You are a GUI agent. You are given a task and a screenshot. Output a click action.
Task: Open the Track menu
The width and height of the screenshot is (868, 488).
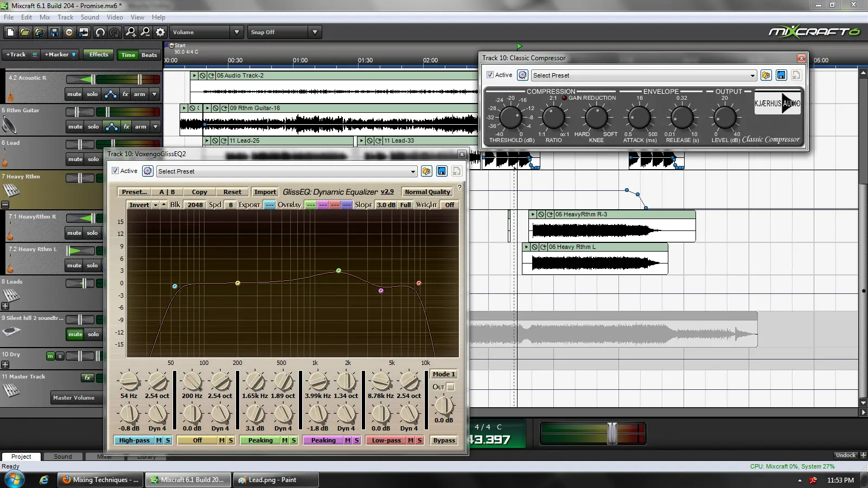[65, 17]
